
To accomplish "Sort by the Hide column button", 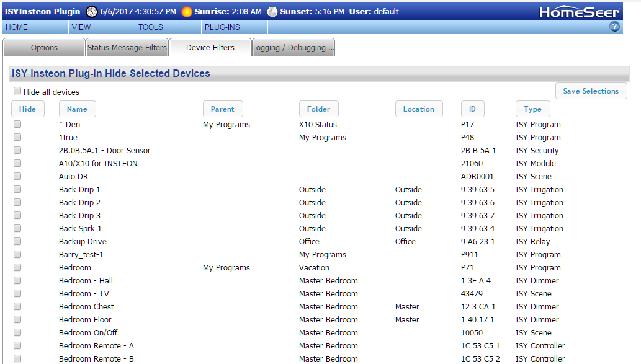I will pos(27,109).
